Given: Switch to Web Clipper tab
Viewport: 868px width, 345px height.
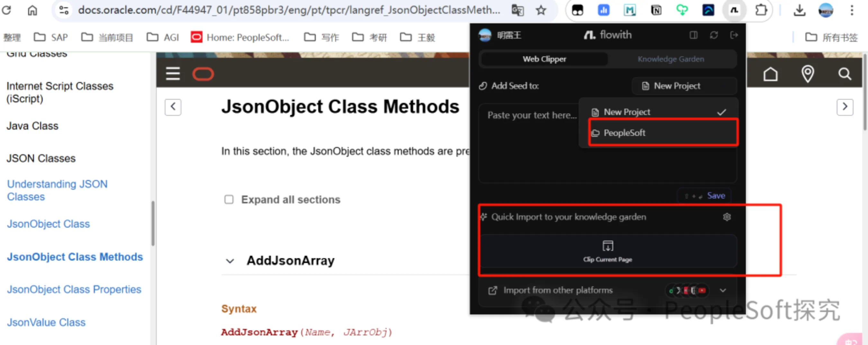Looking at the screenshot, I should coord(544,59).
